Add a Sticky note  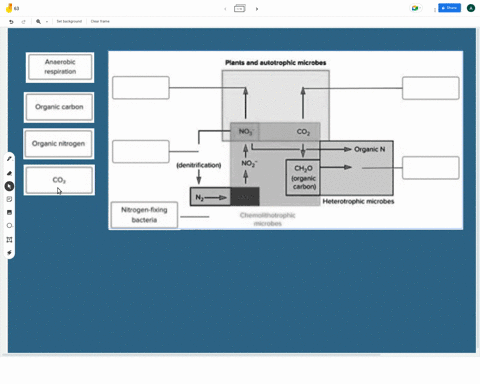tap(9, 199)
